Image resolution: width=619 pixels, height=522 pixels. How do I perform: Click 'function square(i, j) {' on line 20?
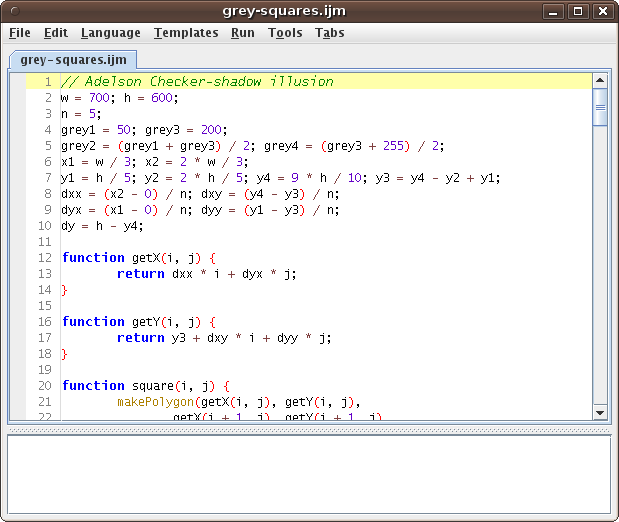pos(146,386)
